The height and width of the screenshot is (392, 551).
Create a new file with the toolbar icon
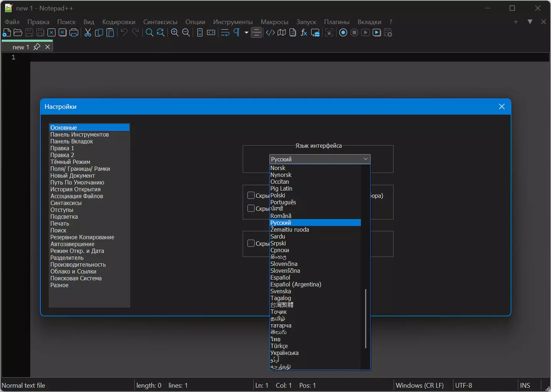(x=7, y=33)
